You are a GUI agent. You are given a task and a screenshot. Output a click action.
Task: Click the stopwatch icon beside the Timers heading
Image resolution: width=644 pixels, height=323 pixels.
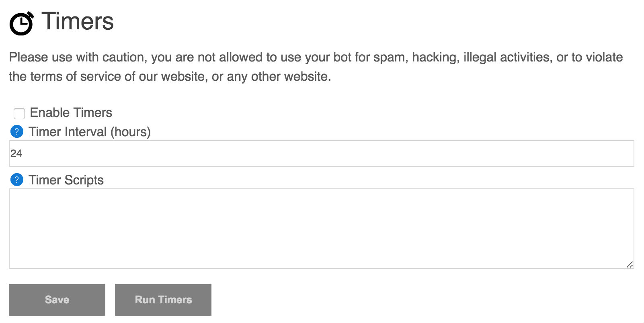[x=22, y=23]
